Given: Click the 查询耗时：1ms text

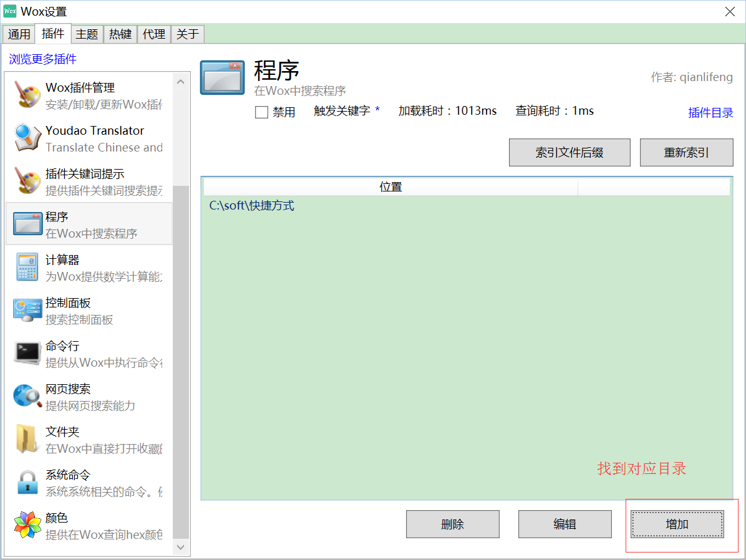Looking at the screenshot, I should (555, 111).
